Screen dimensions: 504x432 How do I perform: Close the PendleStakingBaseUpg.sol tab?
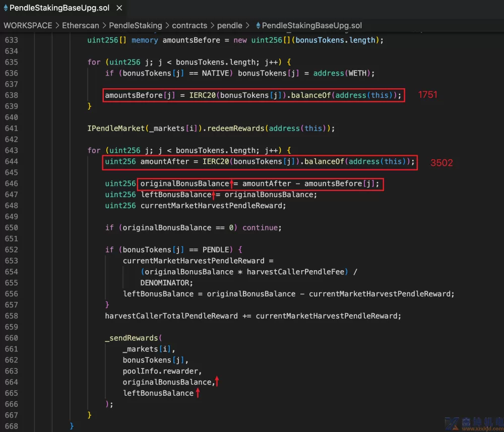click(x=119, y=8)
